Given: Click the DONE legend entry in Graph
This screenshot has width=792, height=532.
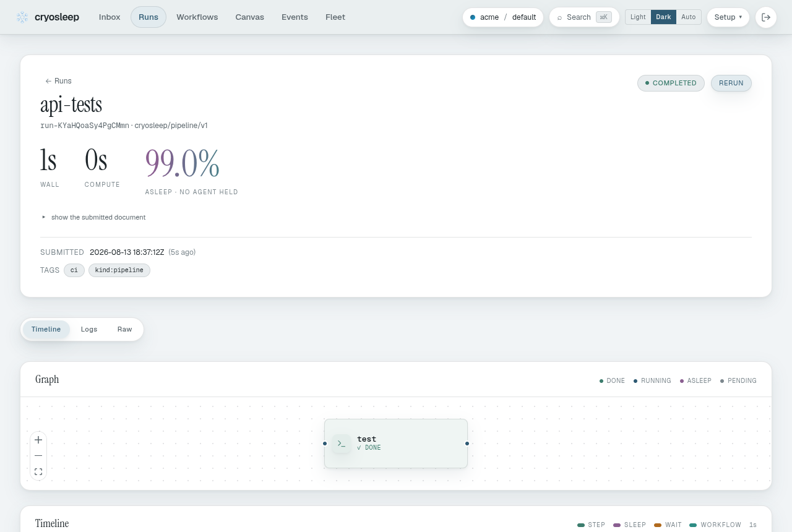Looking at the screenshot, I should (x=612, y=381).
